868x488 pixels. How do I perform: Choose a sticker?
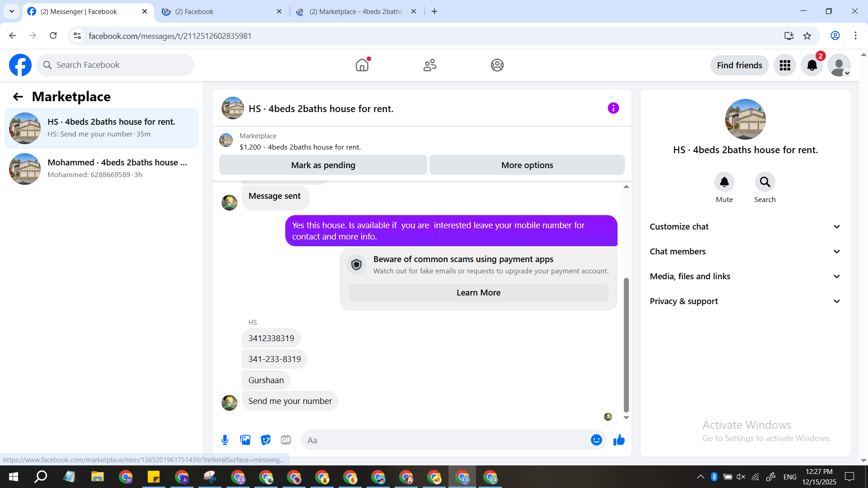point(266,440)
